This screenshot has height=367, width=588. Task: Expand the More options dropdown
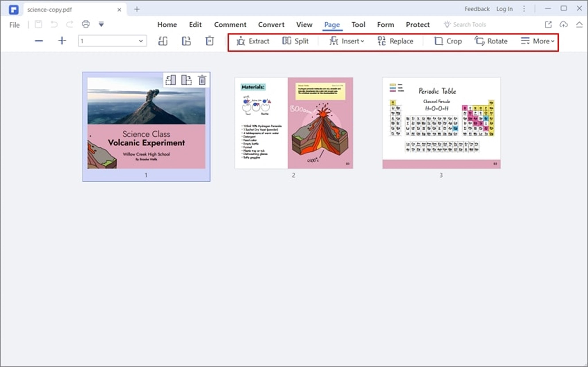tap(538, 41)
